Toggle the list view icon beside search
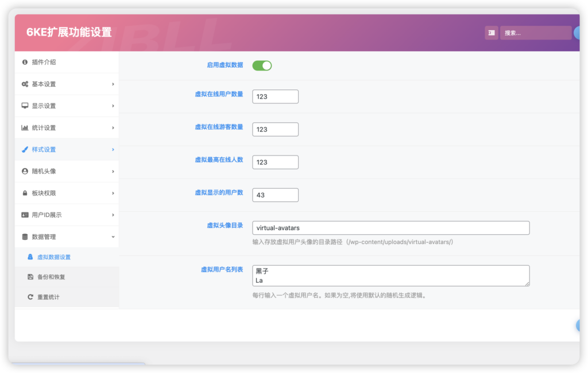The image size is (588, 373). (492, 33)
